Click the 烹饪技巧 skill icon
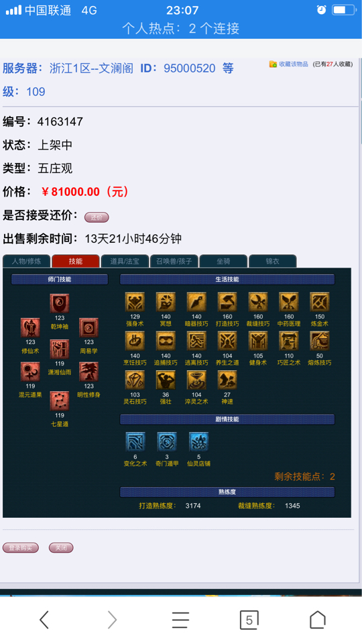The image size is (362, 644). (x=135, y=341)
